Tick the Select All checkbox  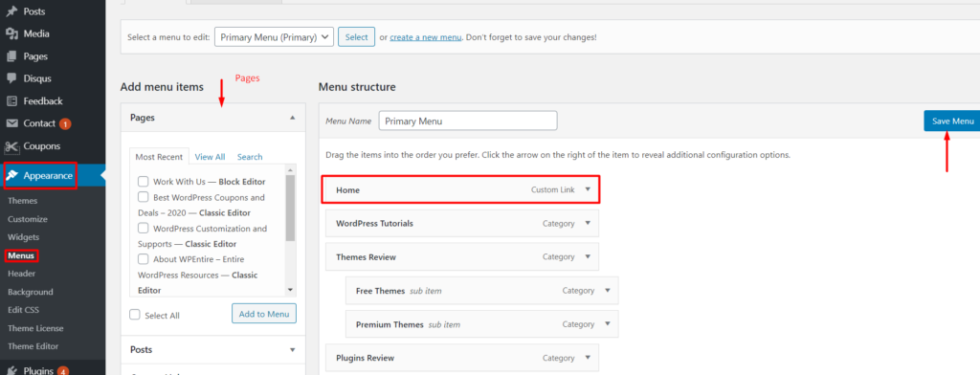point(135,315)
